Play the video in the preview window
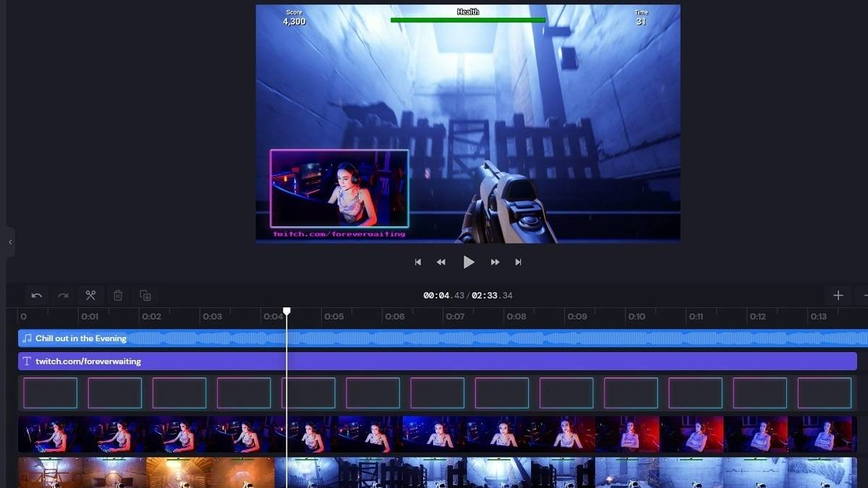The image size is (868, 488). click(469, 262)
